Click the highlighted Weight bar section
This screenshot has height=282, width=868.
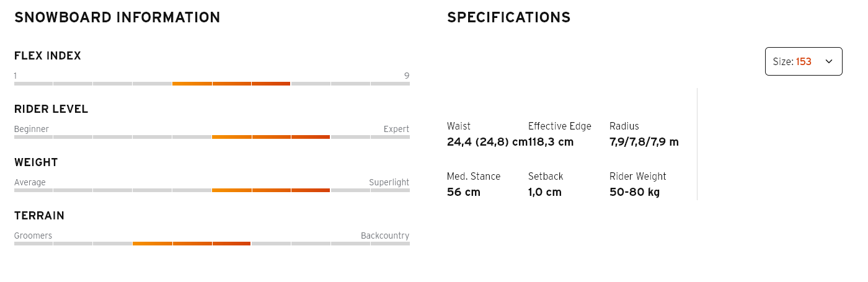tap(271, 190)
